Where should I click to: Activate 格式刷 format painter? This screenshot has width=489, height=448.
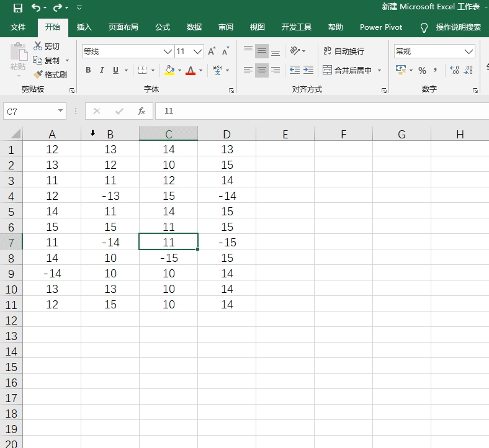pos(50,74)
